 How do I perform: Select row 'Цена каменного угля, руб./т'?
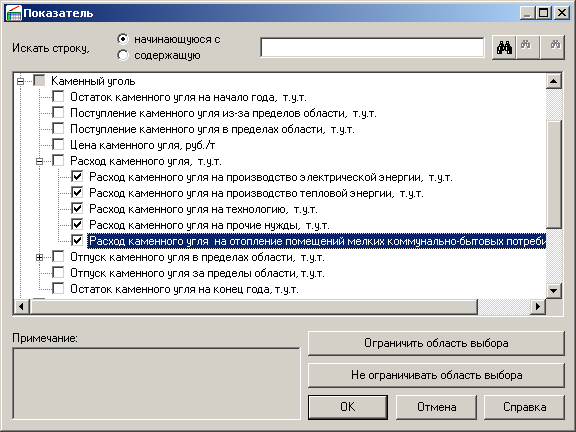142,145
